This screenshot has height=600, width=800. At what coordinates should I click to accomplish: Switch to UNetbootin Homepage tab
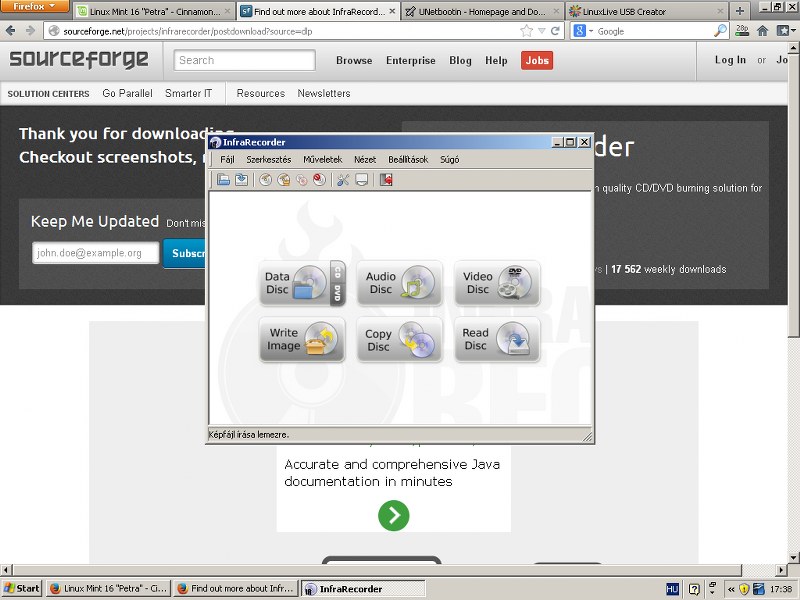[x=482, y=11]
